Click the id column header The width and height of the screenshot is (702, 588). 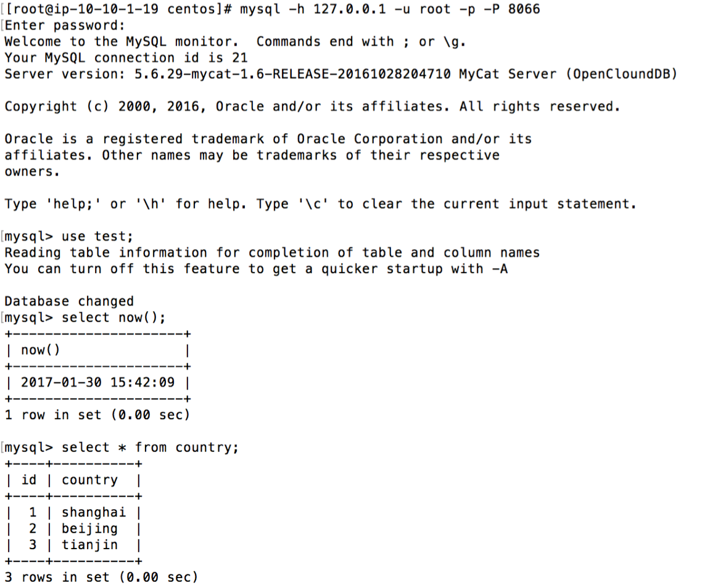point(28,480)
